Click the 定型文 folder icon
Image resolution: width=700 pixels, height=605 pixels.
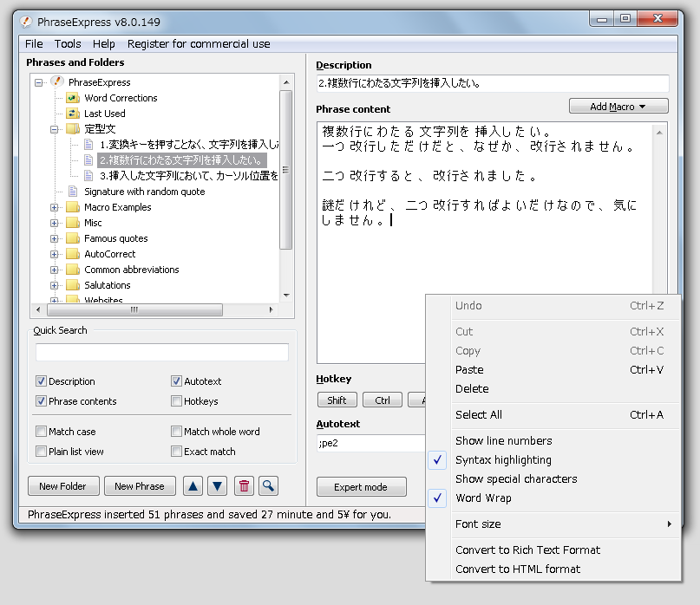pyautogui.click(x=72, y=129)
